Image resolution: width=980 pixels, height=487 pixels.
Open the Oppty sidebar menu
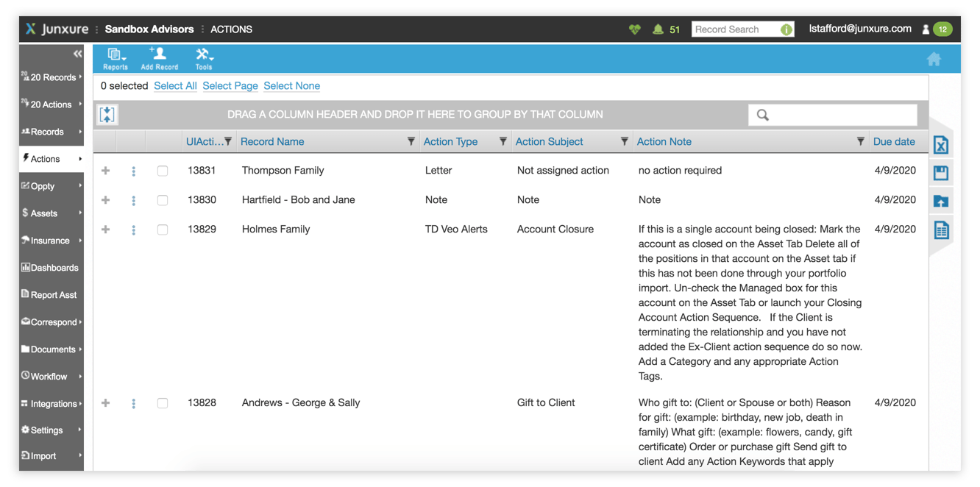click(52, 186)
